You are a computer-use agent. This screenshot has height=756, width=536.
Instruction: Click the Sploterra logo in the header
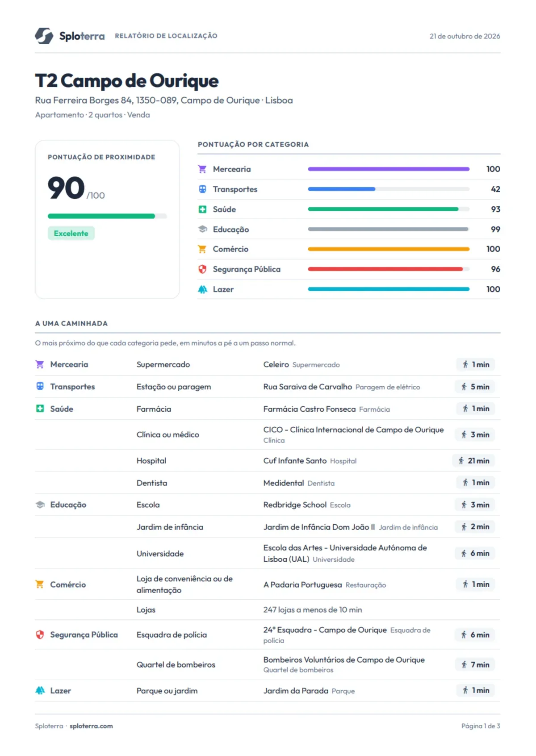coord(70,36)
